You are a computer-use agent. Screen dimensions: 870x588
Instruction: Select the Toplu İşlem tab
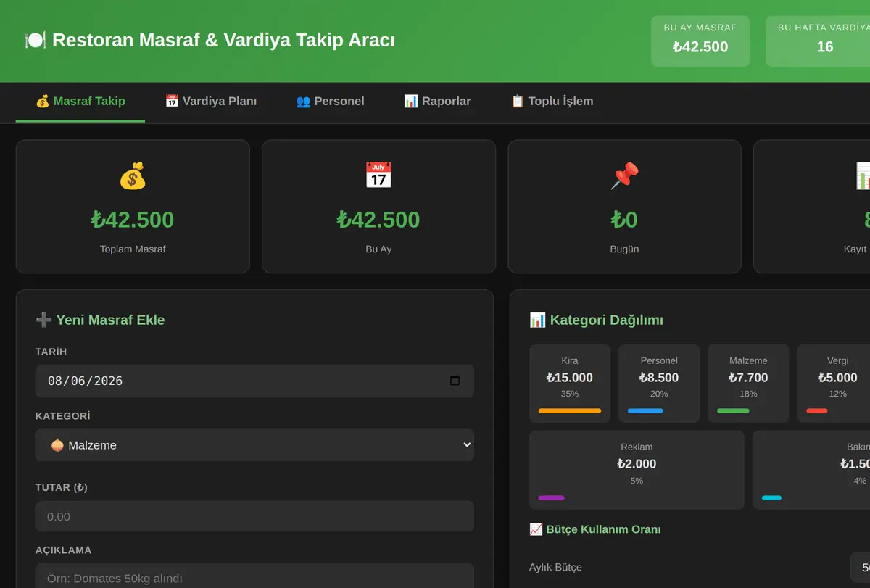coord(552,102)
